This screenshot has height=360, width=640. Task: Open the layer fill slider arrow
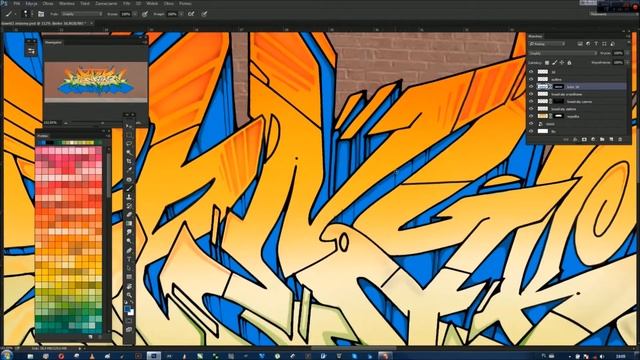[x=627, y=62]
